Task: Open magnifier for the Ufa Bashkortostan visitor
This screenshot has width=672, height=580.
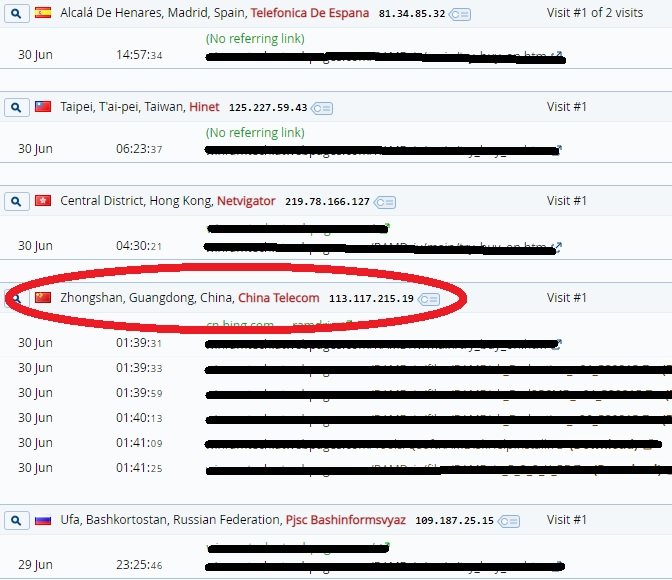Action: [16, 520]
